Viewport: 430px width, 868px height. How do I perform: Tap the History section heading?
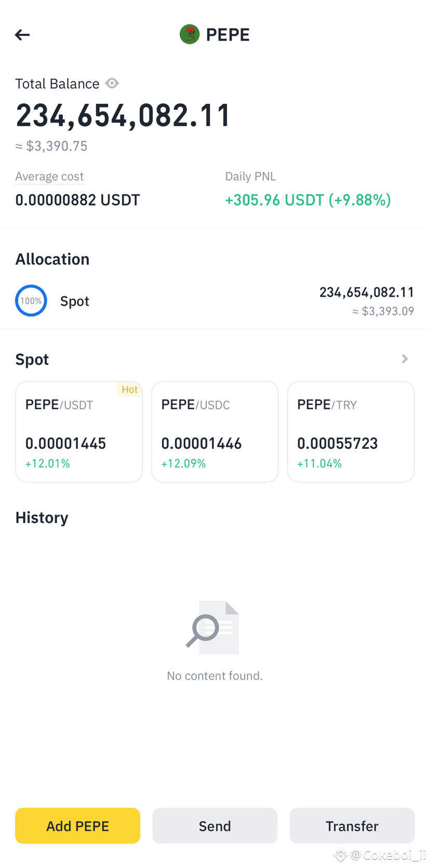pos(42,518)
